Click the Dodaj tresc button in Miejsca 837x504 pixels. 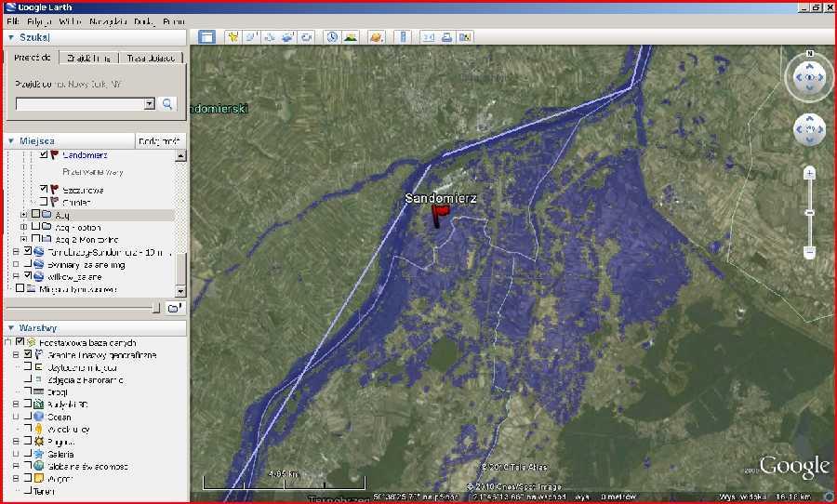[x=159, y=141]
